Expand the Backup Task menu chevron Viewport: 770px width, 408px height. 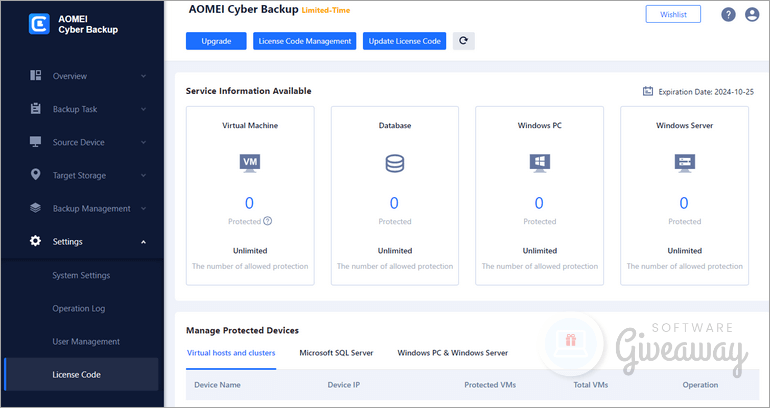pos(143,109)
